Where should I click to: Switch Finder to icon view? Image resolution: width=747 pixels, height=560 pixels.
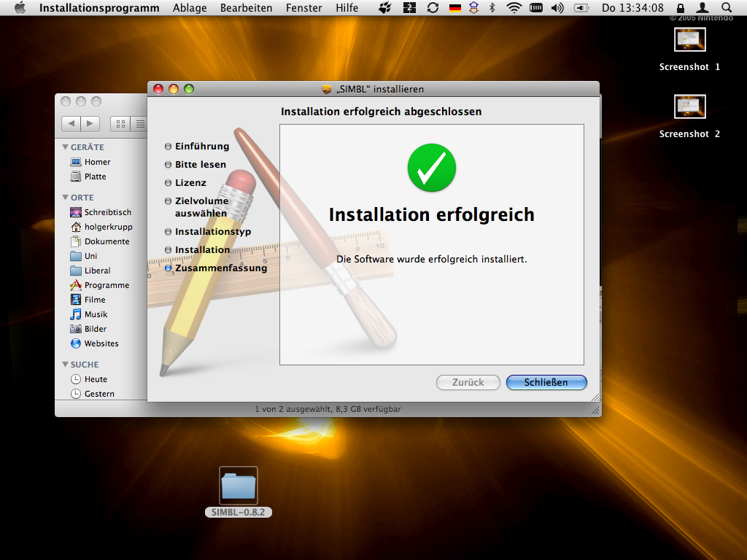coord(120,124)
